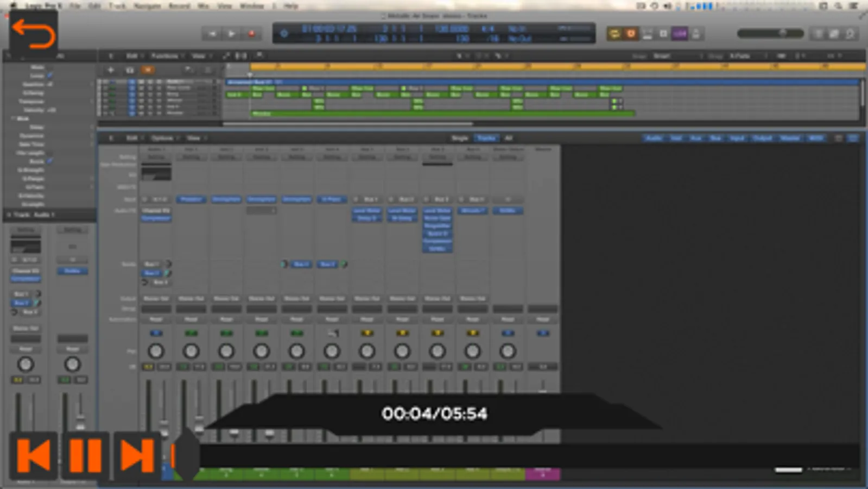Skip to the previous video in the player

pyautogui.click(x=34, y=455)
